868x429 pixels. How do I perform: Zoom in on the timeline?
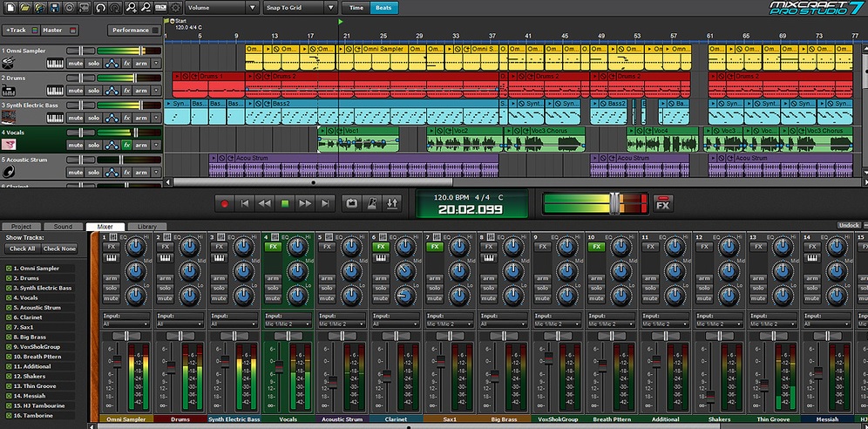pyautogui.click(x=132, y=8)
